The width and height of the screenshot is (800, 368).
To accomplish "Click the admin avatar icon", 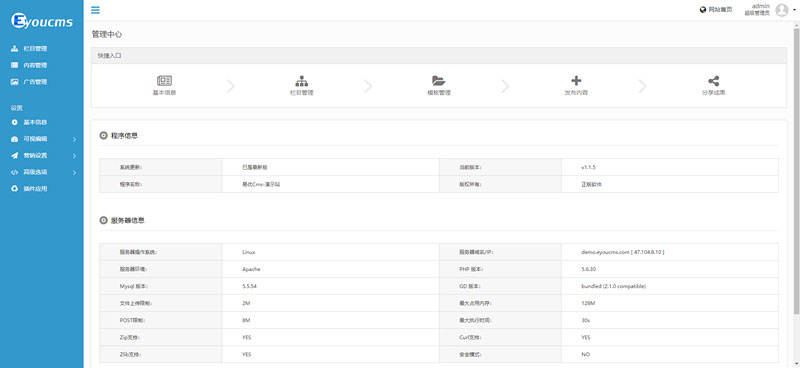I will click(x=782, y=10).
